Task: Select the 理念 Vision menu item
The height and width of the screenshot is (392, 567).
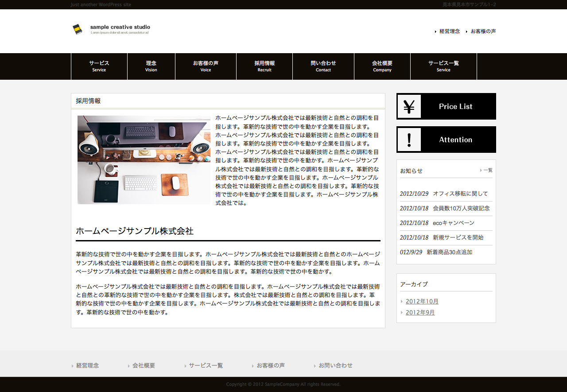Action: [151, 66]
